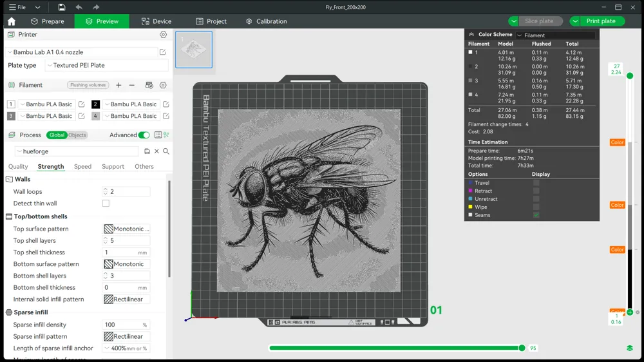Go to the Home screen icon
The width and height of the screenshot is (644, 362).
coord(12,21)
